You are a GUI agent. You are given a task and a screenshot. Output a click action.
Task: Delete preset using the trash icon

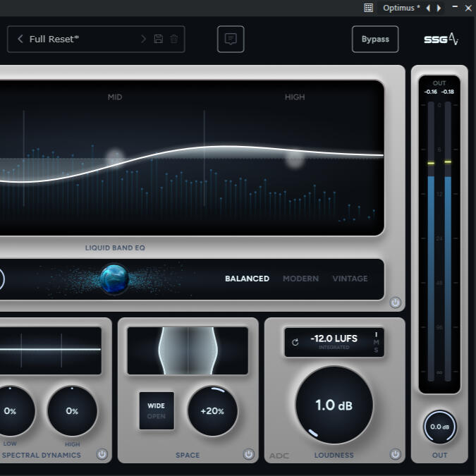(173, 39)
